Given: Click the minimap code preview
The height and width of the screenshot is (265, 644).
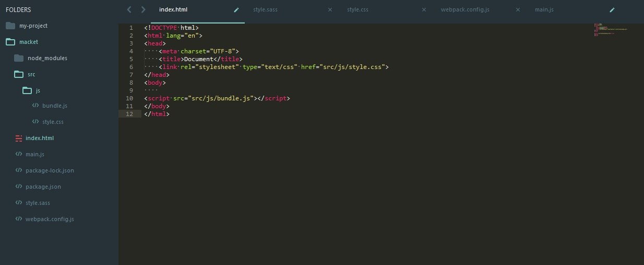Looking at the screenshot, I should [x=611, y=30].
